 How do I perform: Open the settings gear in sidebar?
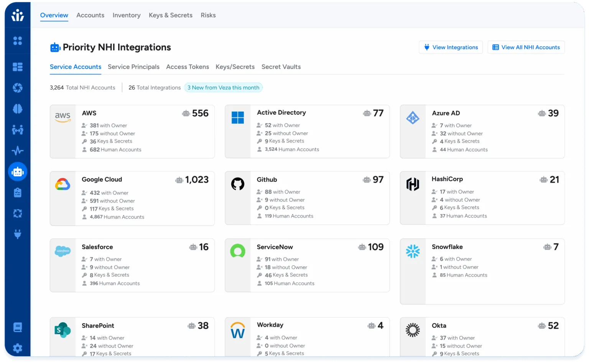tap(18, 348)
